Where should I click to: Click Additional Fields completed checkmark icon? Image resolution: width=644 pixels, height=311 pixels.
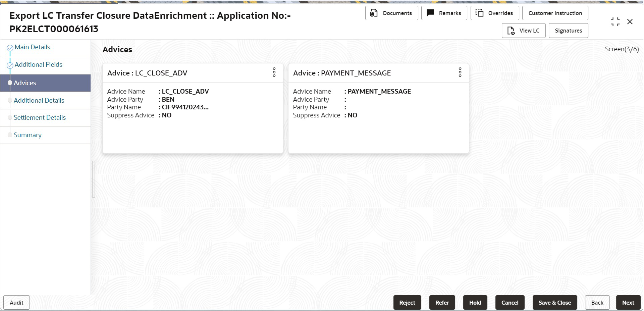10,65
